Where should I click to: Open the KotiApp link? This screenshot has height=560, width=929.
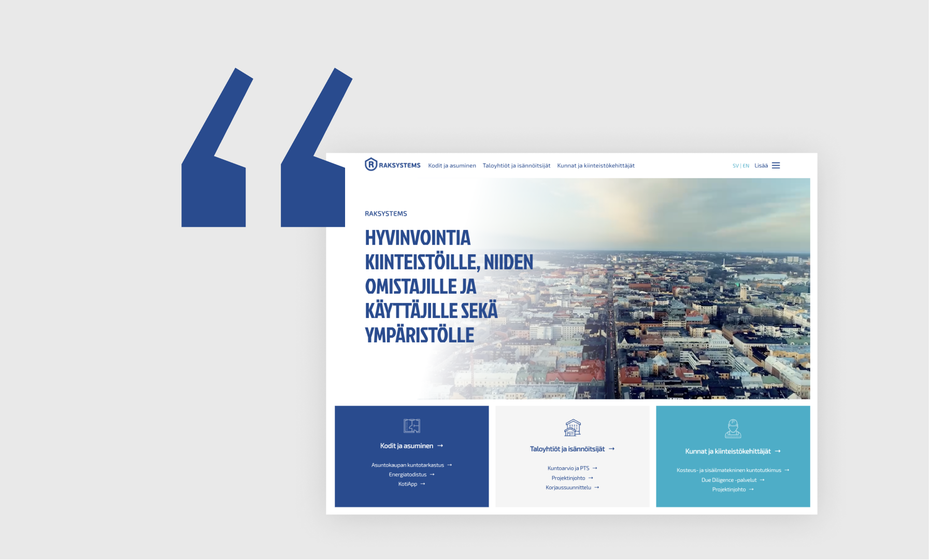click(x=411, y=484)
